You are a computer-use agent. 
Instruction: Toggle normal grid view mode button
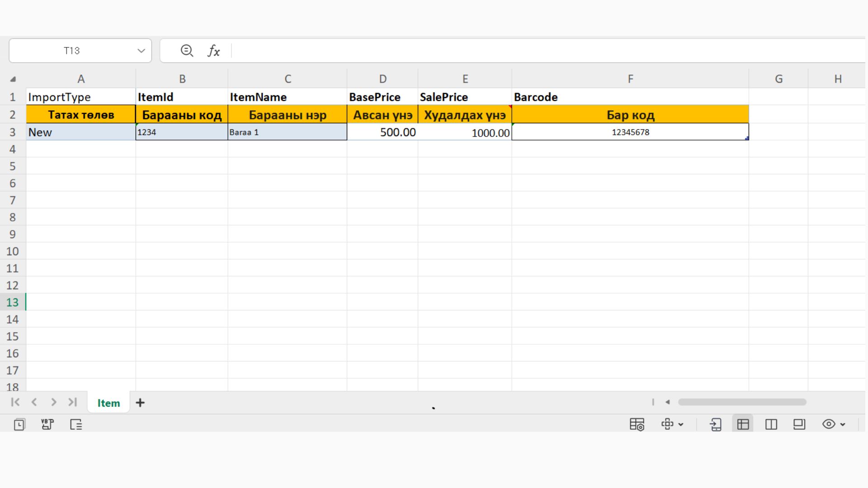(743, 424)
